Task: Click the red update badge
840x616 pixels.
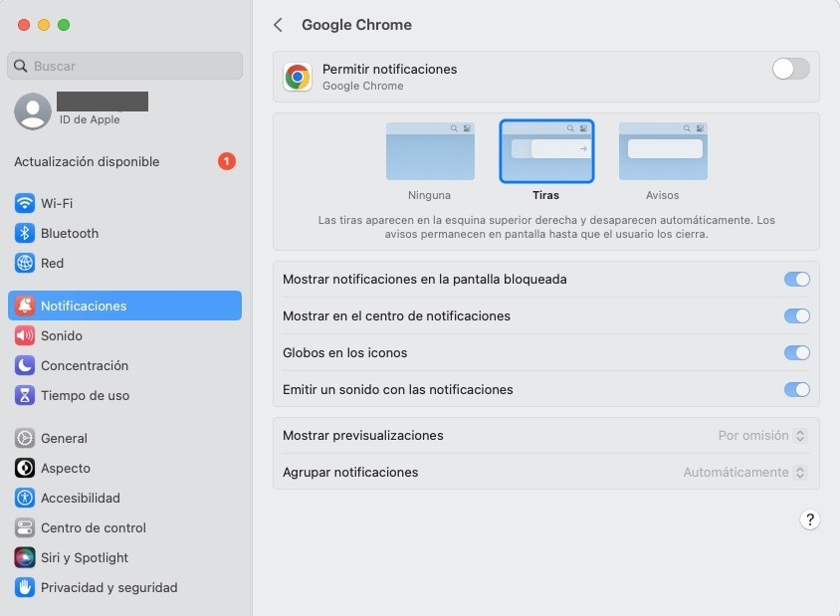Action: (227, 161)
